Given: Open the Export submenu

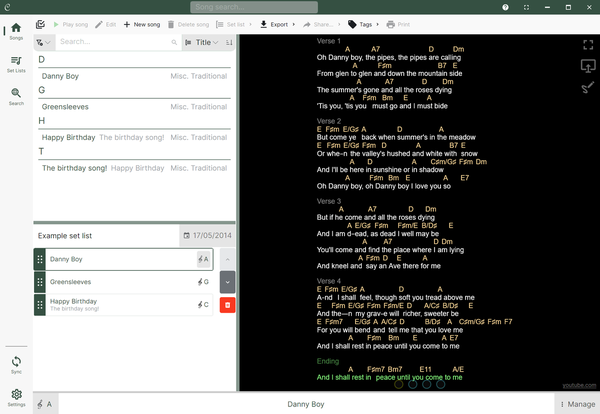Looking at the screenshot, I should tap(277, 24).
